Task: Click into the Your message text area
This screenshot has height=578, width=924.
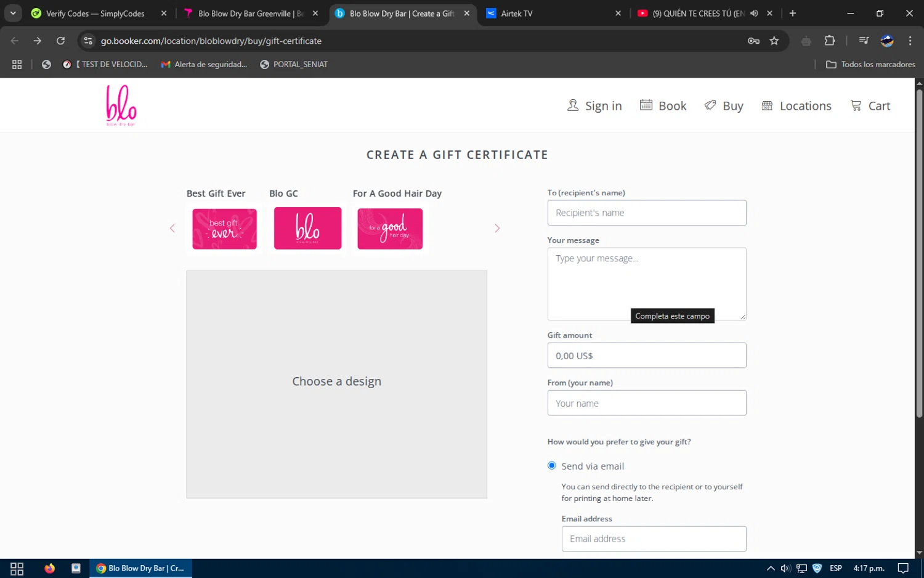Action: [647, 284]
